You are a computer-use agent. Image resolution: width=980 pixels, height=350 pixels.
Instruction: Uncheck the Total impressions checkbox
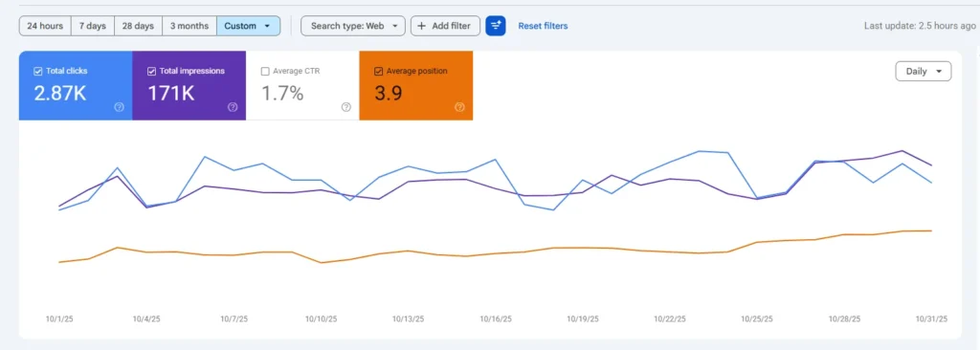(151, 72)
